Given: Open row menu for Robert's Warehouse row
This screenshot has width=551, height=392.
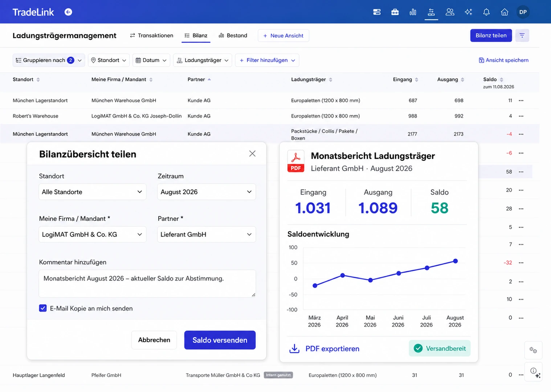Looking at the screenshot, I should 521,116.
